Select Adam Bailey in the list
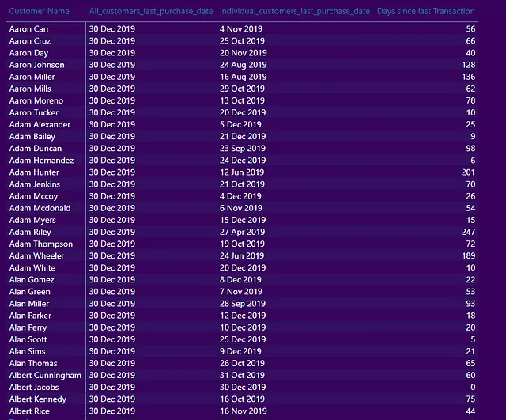Screen dimensions: 506x420 (x=32, y=137)
